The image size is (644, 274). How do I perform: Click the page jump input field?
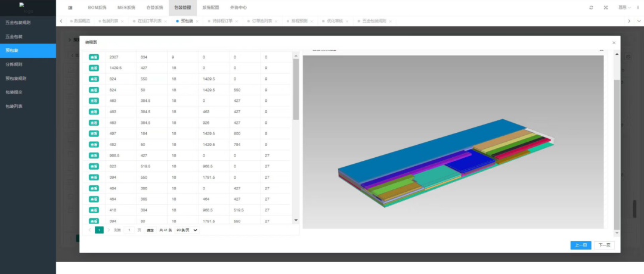coord(129,230)
